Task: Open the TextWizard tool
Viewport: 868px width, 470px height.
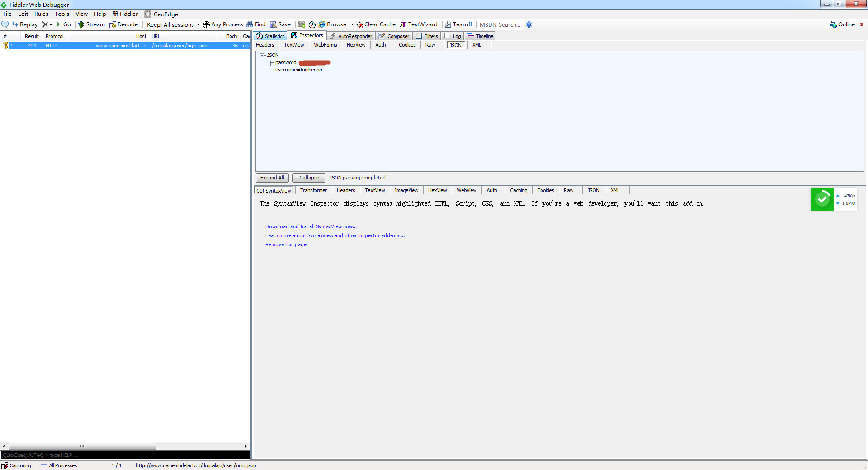Action: (x=419, y=24)
